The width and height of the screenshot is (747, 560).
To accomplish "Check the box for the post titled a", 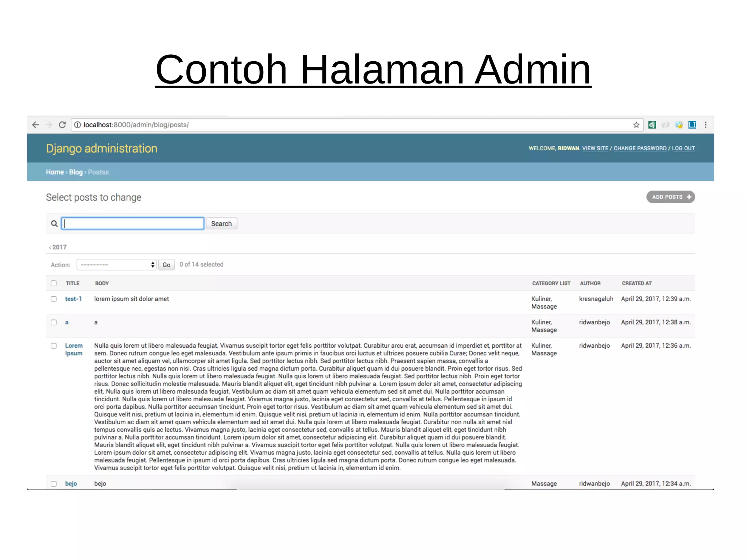I will (54, 322).
